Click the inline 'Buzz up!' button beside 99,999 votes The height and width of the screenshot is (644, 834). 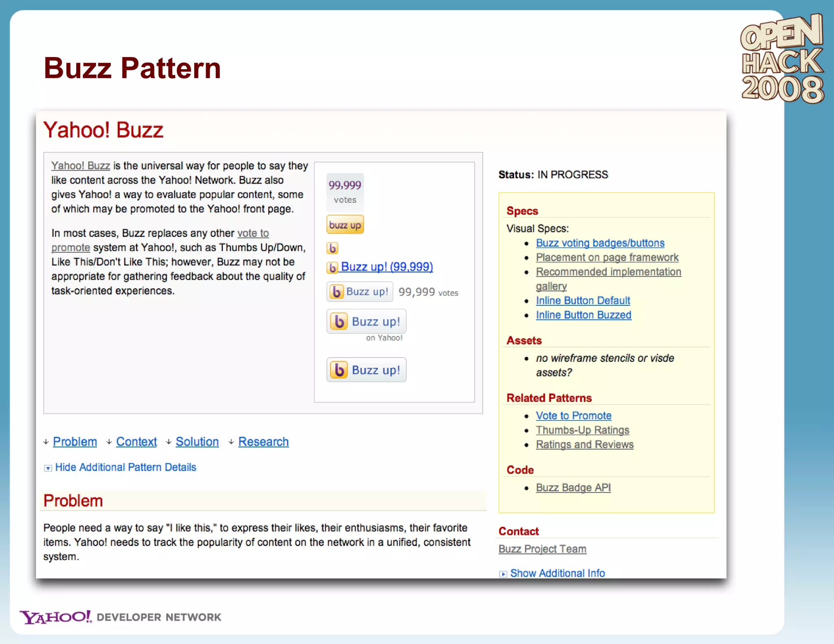(x=360, y=291)
